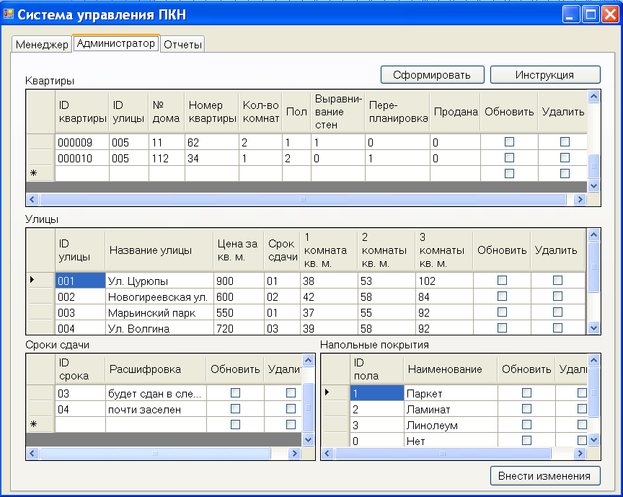Click Внести изменения button

tap(545, 475)
